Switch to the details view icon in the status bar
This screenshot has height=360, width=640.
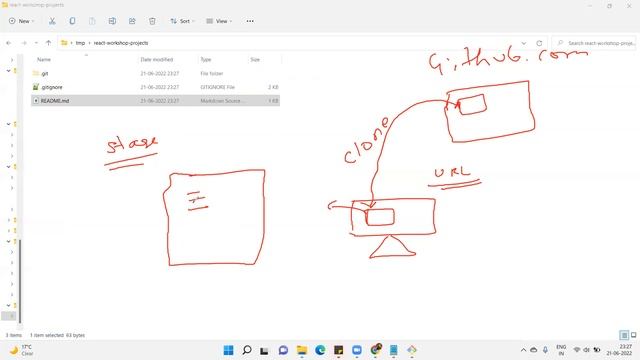(624, 335)
